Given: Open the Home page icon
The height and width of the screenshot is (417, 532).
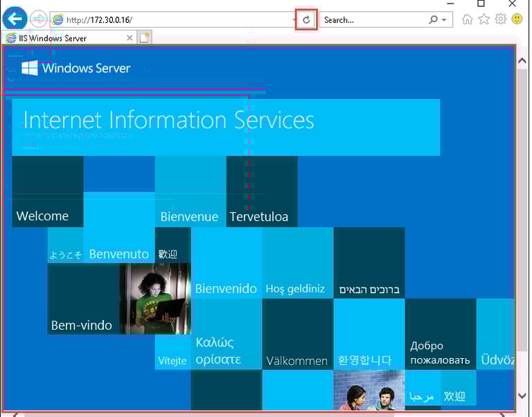Looking at the screenshot, I should tap(467, 19).
